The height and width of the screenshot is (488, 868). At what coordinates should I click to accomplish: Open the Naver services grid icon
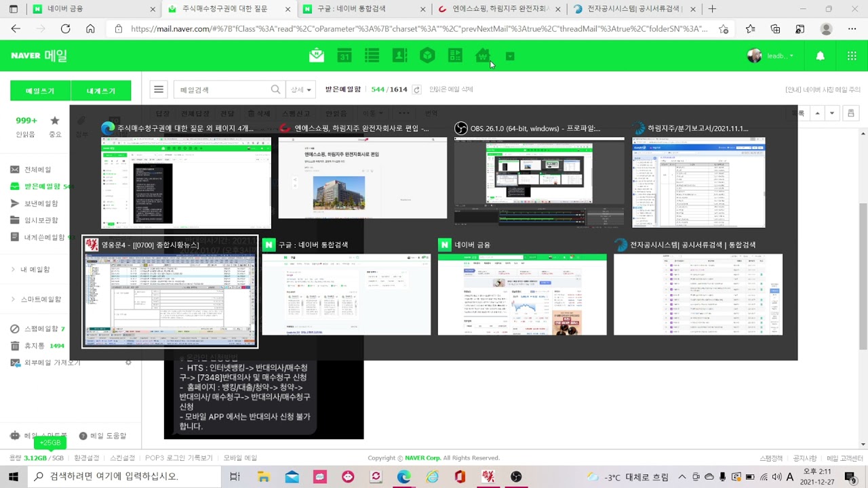[x=852, y=56]
